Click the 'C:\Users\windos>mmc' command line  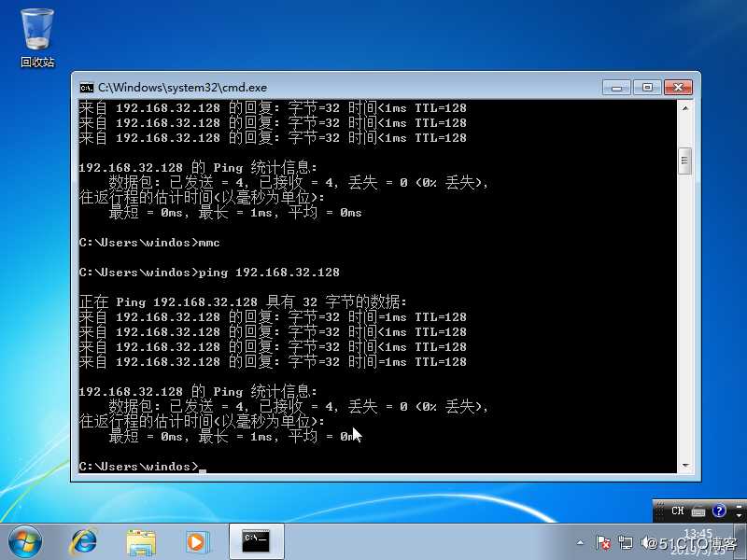pyautogui.click(x=149, y=243)
